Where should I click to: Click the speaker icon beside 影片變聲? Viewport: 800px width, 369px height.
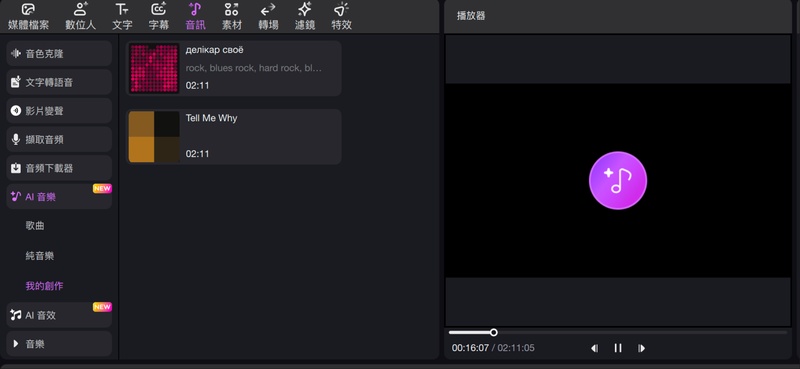coord(16,111)
